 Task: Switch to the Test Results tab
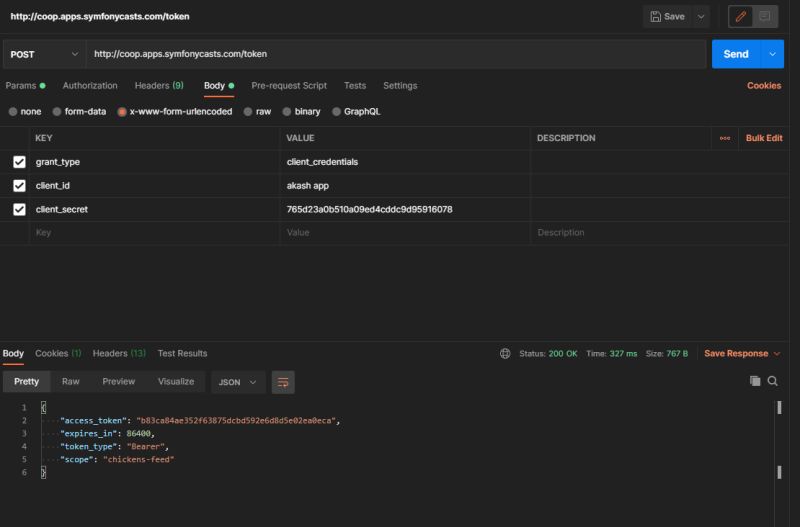point(182,354)
